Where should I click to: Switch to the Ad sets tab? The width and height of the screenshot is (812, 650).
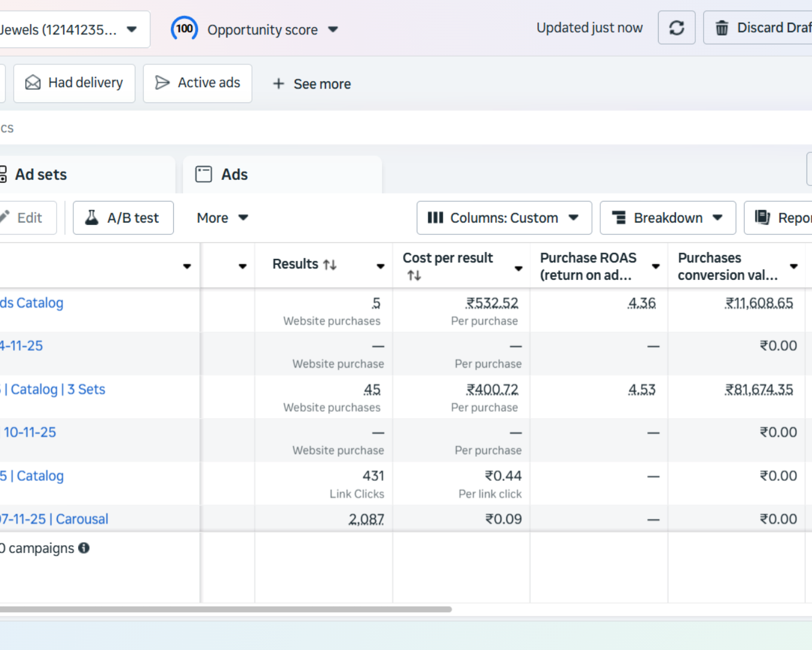pyautogui.click(x=40, y=175)
